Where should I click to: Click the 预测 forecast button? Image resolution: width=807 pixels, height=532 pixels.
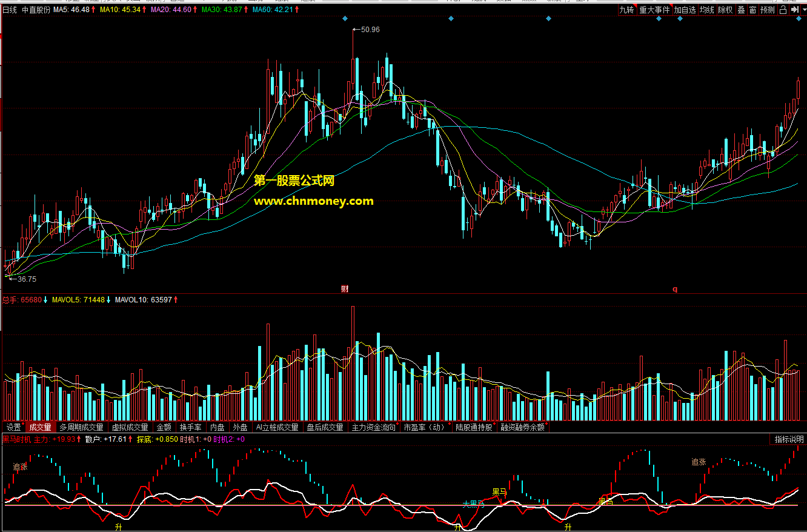tap(768, 10)
